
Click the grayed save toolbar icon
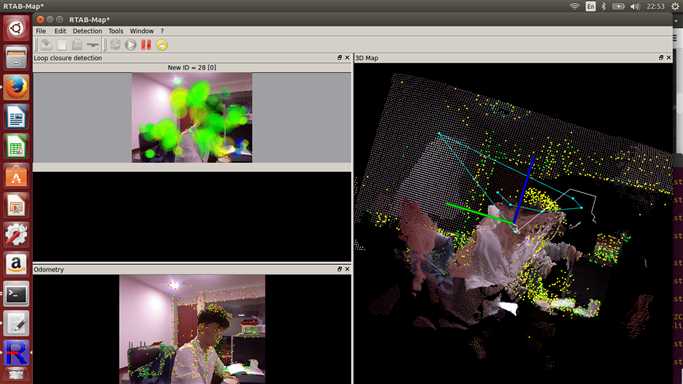pyautogui.click(x=77, y=44)
